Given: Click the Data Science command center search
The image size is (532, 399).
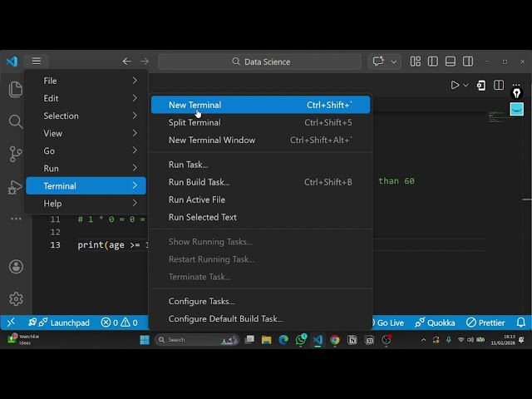Looking at the screenshot, I should coord(260,62).
